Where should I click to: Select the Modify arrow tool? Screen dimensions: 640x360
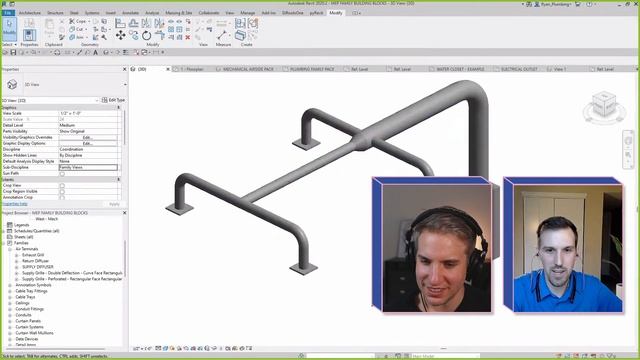(x=9, y=28)
